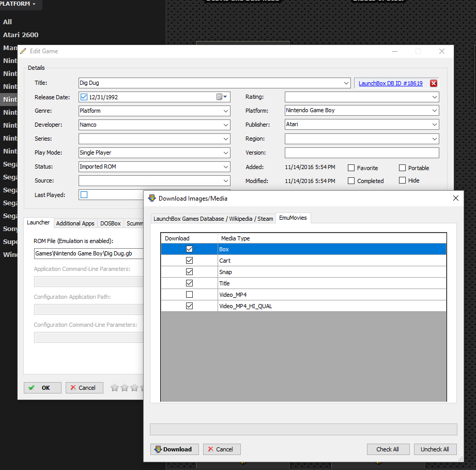Click the Download button
Image resolution: width=476 pixels, height=470 pixels.
click(x=175, y=449)
